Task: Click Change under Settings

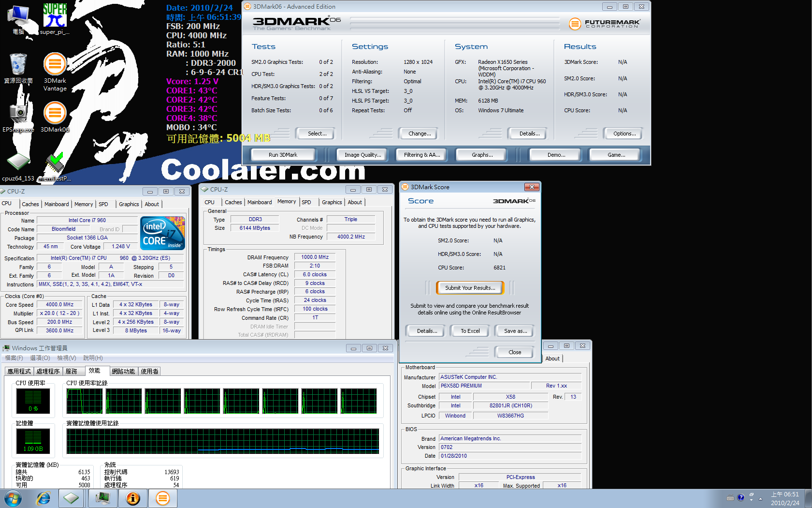Action: click(x=420, y=134)
